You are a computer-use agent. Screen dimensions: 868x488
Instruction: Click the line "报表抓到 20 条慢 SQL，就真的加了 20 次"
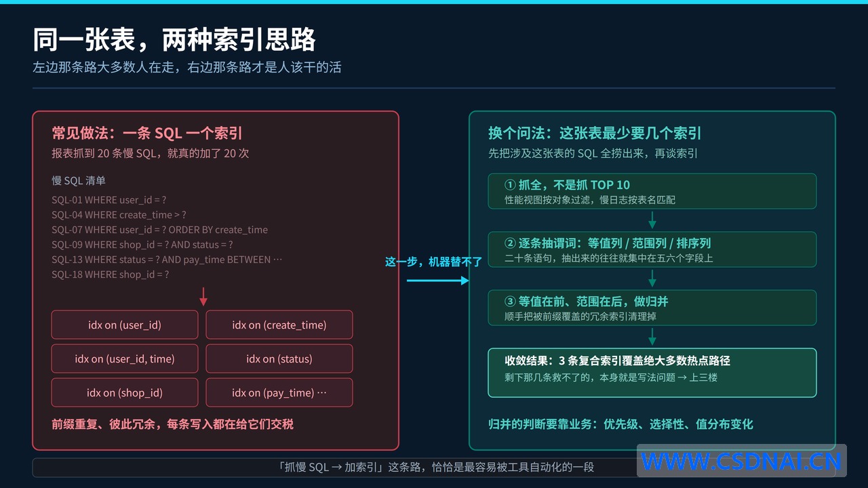[x=151, y=153]
